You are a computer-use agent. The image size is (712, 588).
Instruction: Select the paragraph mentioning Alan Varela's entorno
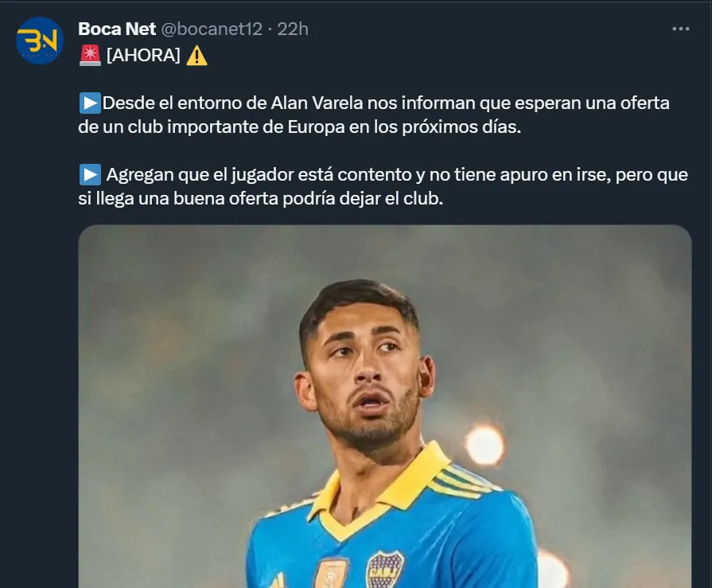[374, 115]
